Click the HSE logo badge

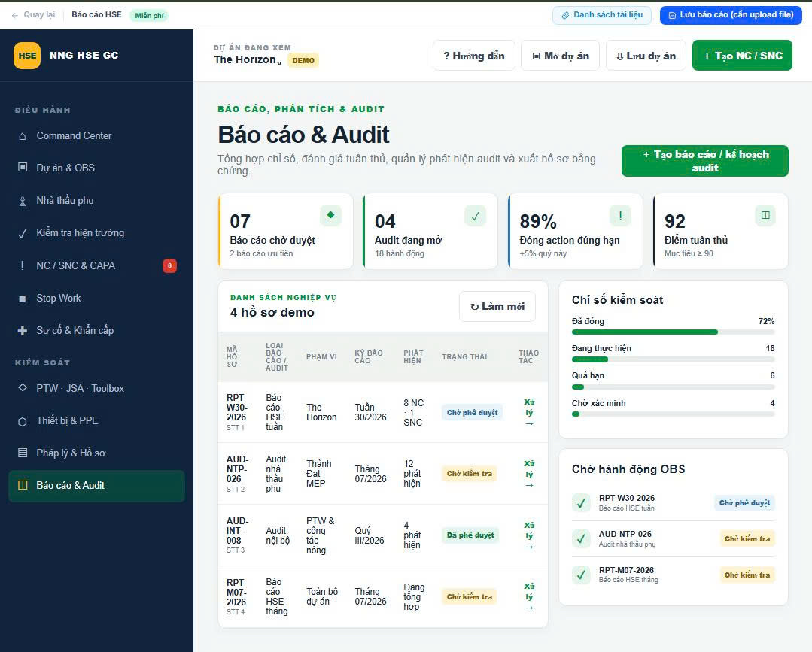pos(27,56)
